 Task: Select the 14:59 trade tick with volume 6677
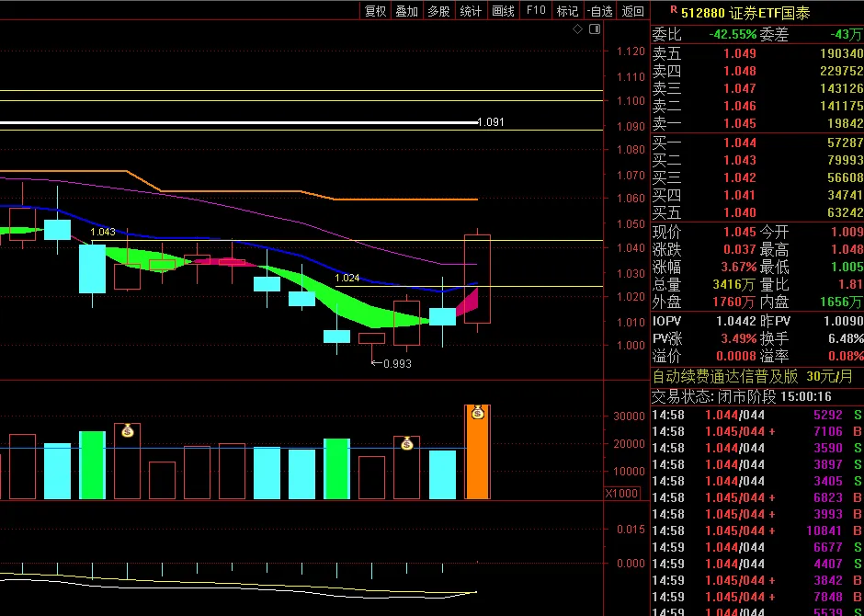[x=757, y=547]
